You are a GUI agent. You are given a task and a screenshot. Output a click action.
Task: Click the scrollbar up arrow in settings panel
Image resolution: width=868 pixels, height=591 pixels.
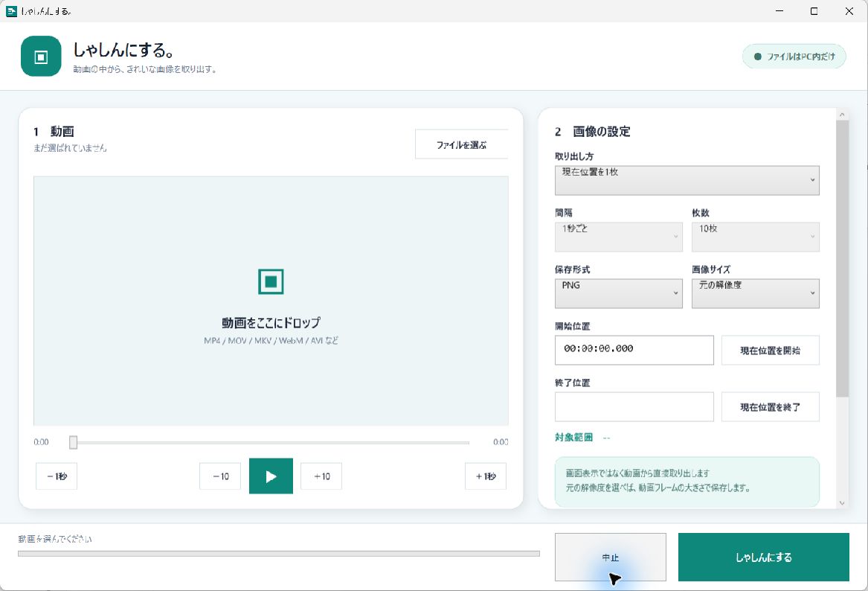coord(842,115)
